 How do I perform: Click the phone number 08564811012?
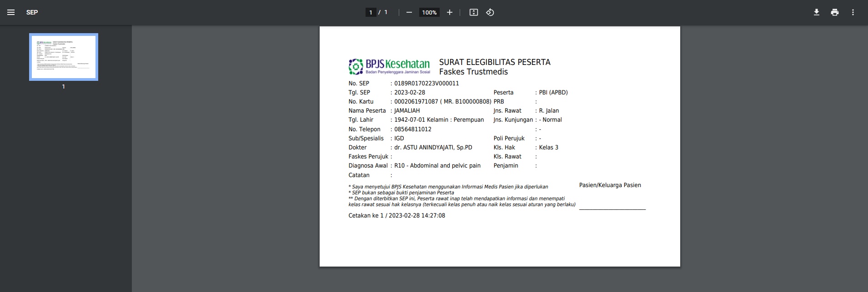tap(413, 129)
